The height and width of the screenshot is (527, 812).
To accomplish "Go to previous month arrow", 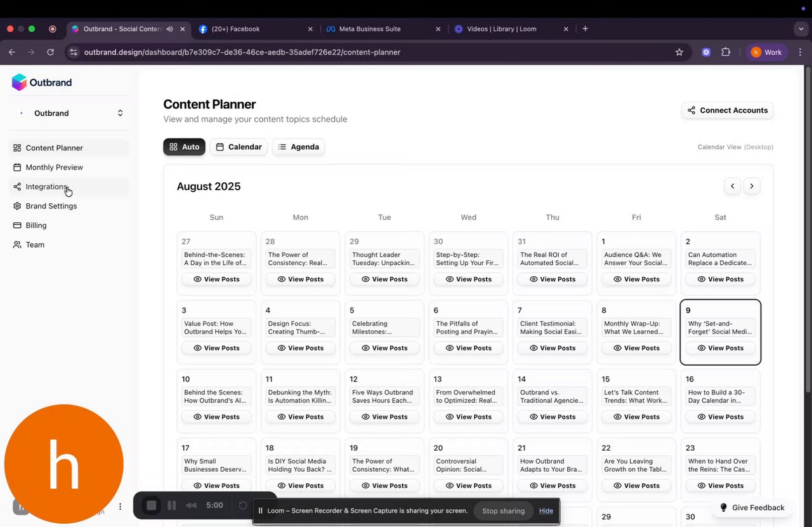I will click(x=733, y=186).
